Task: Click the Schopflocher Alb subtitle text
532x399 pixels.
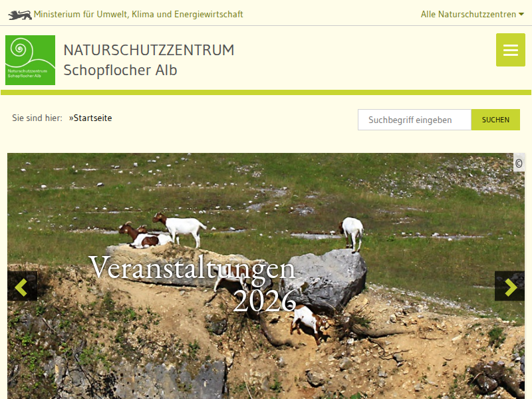Action: [x=120, y=70]
